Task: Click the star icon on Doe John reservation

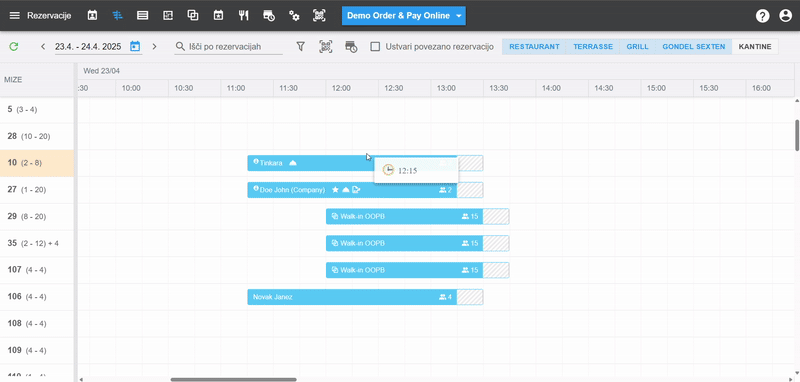Action: pyautogui.click(x=335, y=190)
